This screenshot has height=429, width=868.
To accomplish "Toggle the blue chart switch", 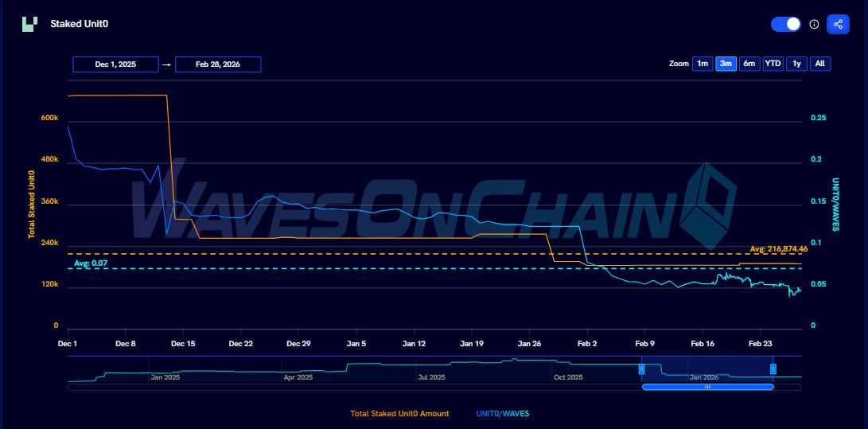I will pyautogui.click(x=785, y=25).
